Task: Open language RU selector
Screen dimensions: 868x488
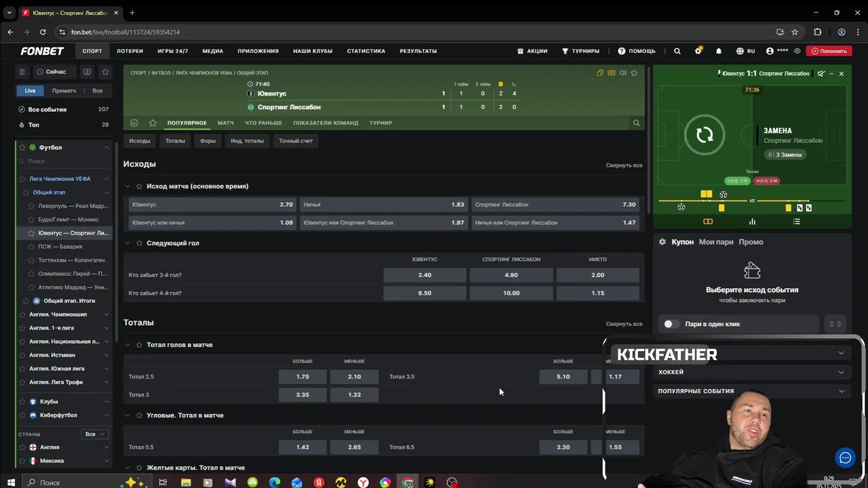Action: (x=745, y=51)
